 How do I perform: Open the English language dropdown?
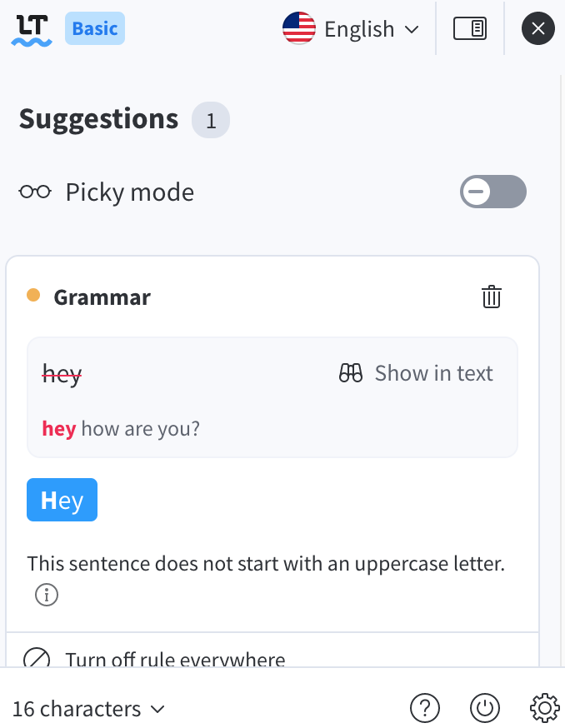(357, 28)
